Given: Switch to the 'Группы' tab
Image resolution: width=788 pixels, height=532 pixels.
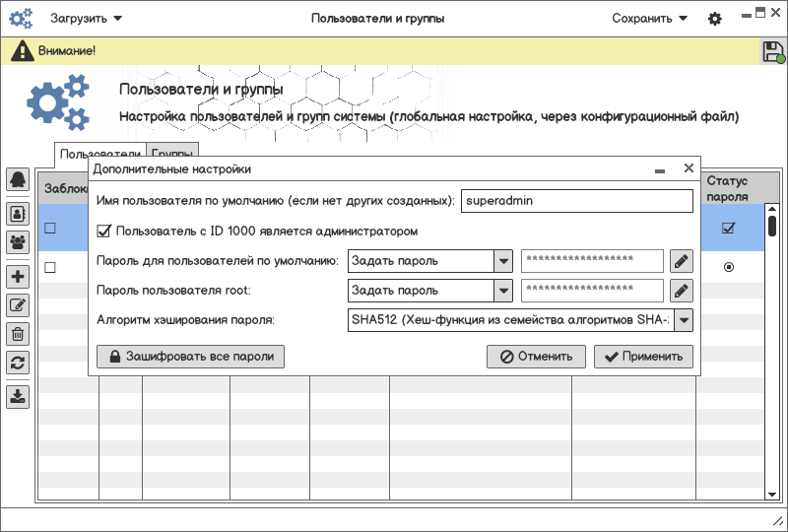Looking at the screenshot, I should coord(173,154).
